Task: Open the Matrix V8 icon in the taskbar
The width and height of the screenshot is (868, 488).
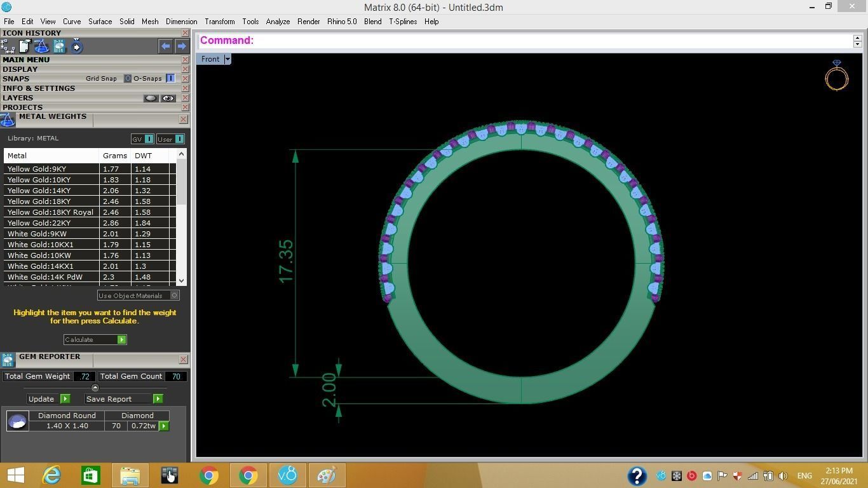Action: (x=288, y=475)
